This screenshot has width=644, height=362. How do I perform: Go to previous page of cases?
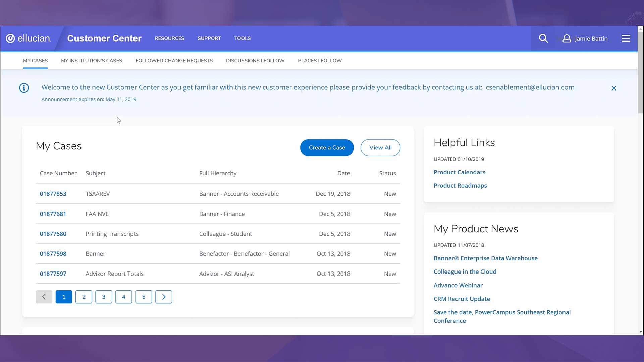point(44,297)
